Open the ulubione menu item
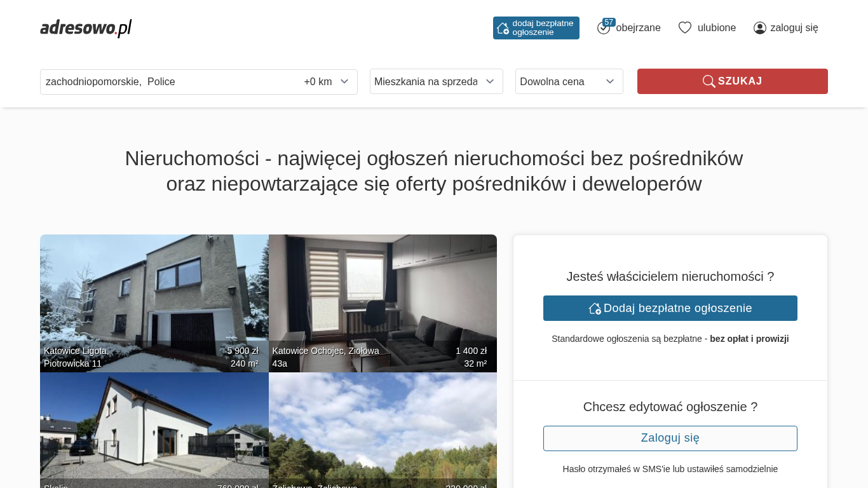Screen dimensions: 868x488 pos(716,28)
